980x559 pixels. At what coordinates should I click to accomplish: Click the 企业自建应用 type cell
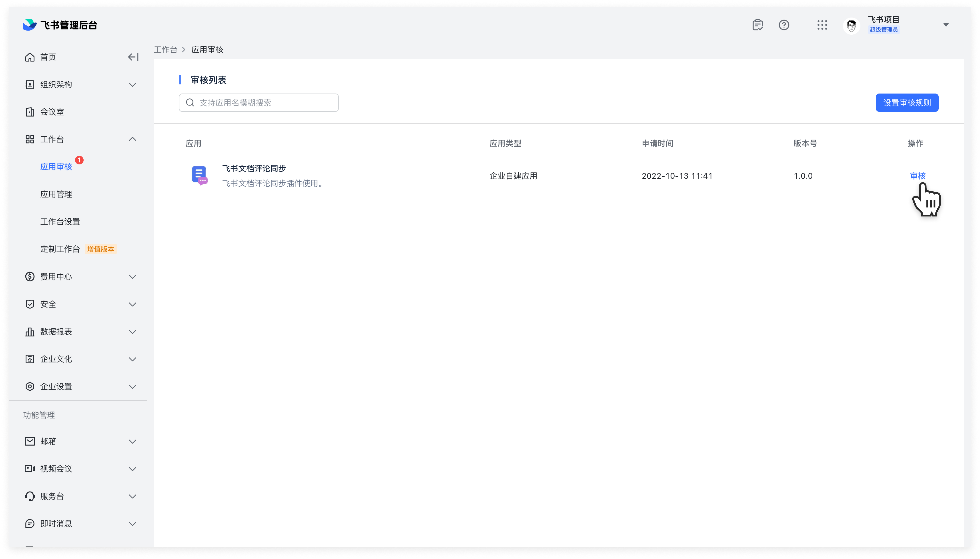(513, 176)
